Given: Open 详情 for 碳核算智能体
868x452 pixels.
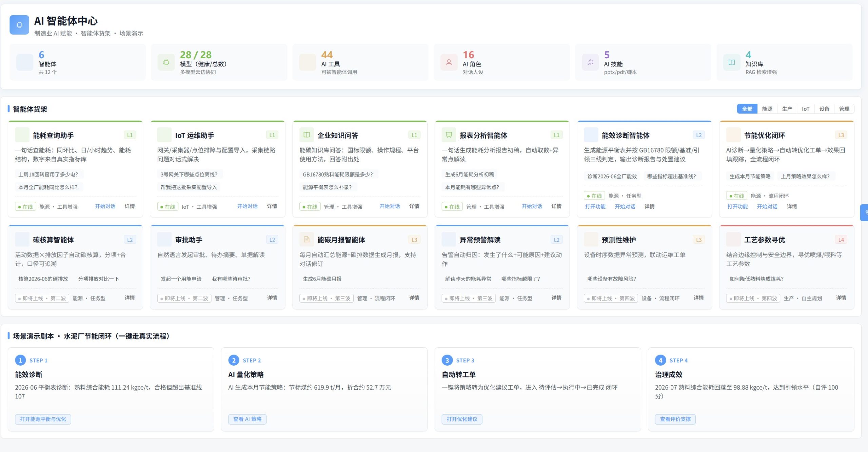Looking at the screenshot, I should pyautogui.click(x=130, y=297).
